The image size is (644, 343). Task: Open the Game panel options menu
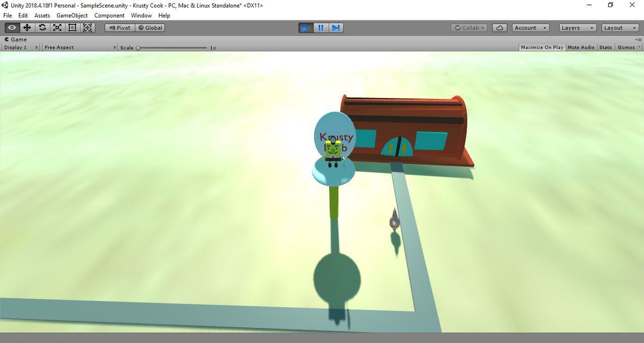639,39
